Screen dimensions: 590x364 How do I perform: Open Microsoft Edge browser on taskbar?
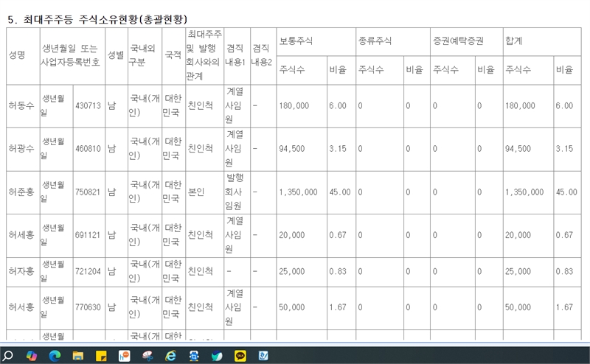coord(54,355)
